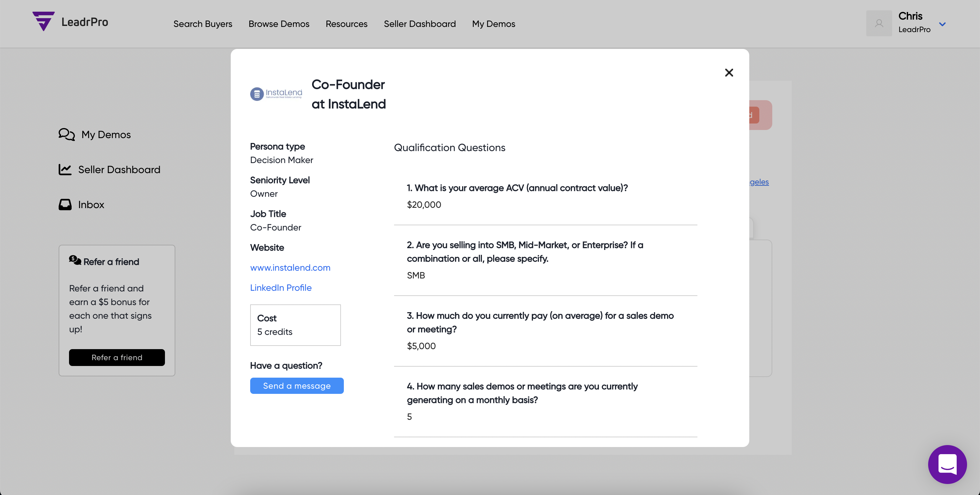Click the user avatar placeholder icon
This screenshot has height=495, width=980.
(x=879, y=24)
